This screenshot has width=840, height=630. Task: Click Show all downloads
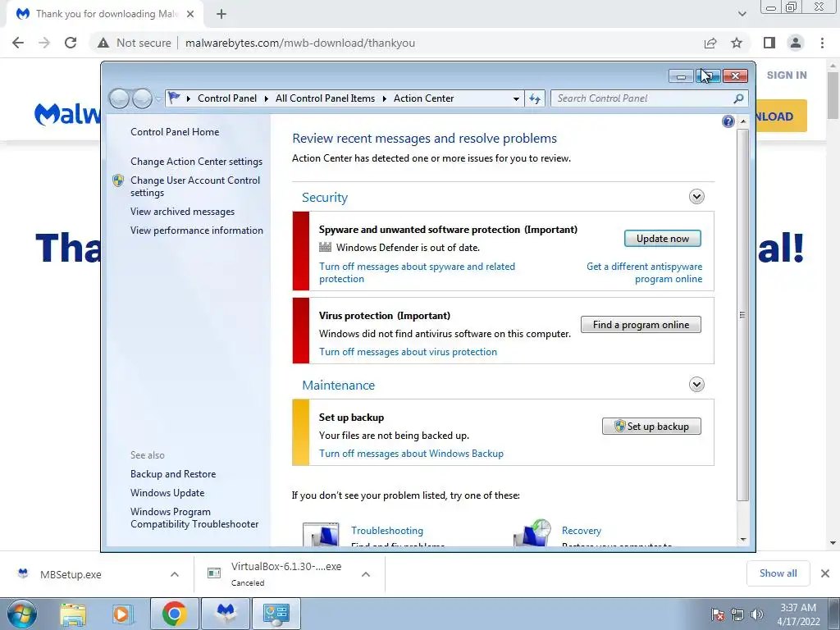coord(778,573)
